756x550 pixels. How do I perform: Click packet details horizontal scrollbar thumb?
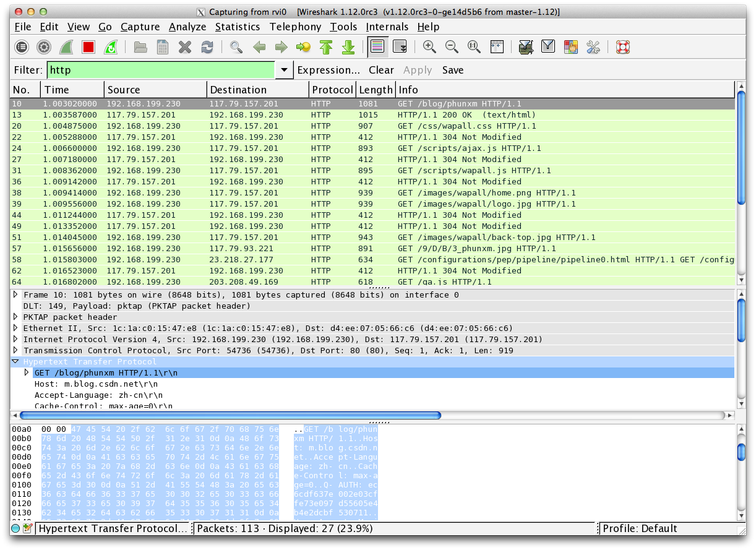tap(230, 416)
